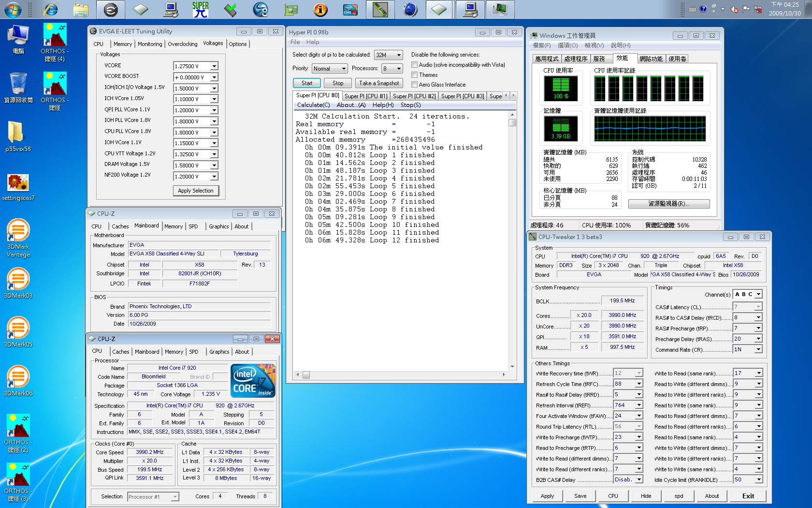This screenshot has width=812, height=508.
Task: Click Exit button in CPU-Tweaker
Action: click(x=748, y=496)
